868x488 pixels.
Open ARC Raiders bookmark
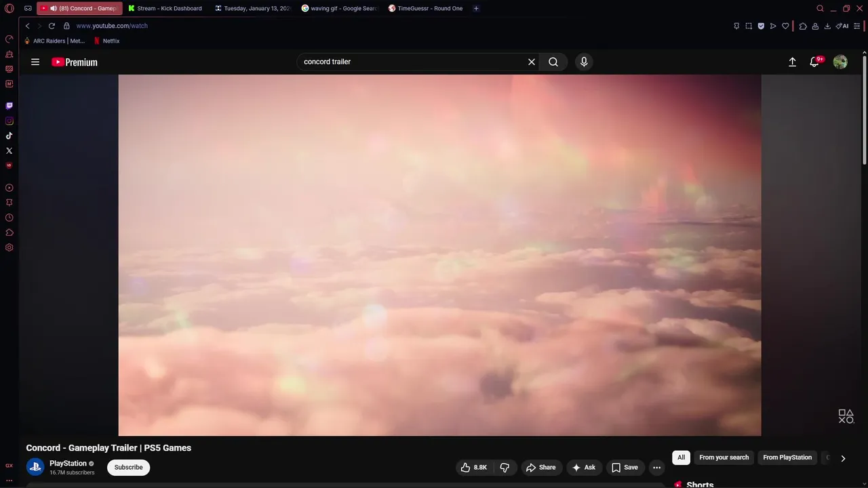coord(55,41)
